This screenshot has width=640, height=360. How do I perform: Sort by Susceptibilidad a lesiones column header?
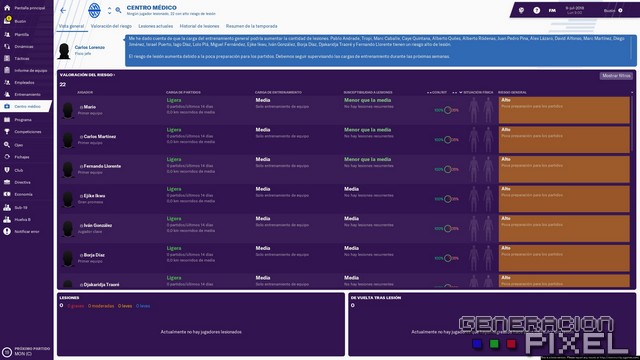pos(368,93)
